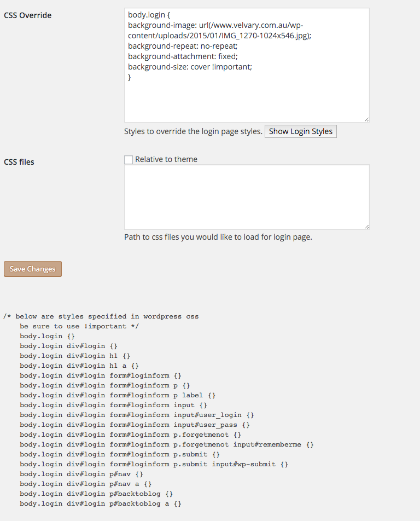Click the 'p#backtoblog a {}' selector line
The height and width of the screenshot is (521, 420).
tap(100, 503)
